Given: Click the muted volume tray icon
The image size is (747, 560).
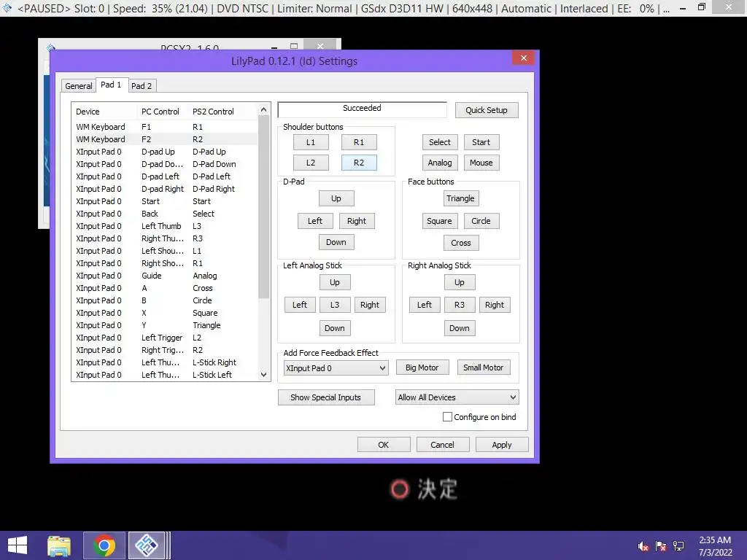Looking at the screenshot, I should tap(643, 546).
